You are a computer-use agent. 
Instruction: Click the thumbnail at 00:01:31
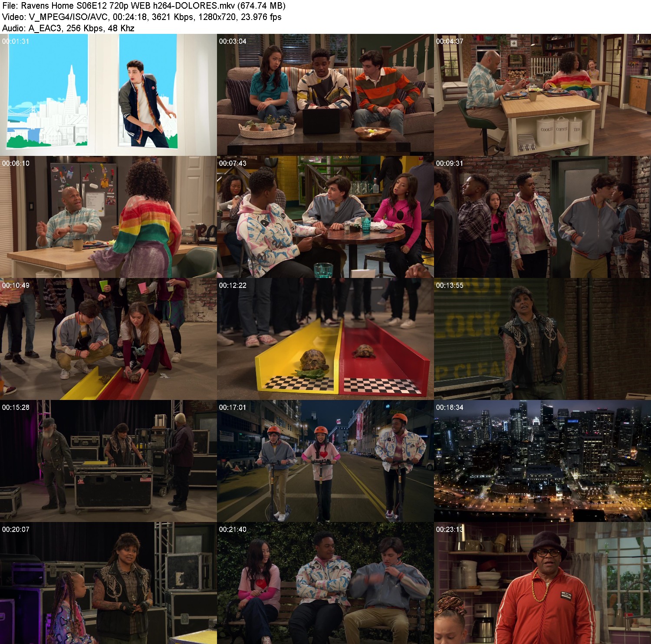(108, 95)
